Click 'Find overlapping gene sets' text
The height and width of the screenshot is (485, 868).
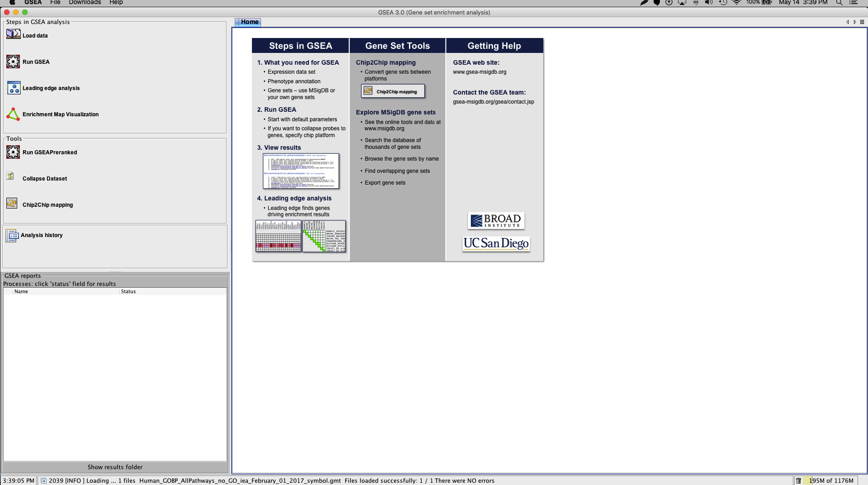click(x=397, y=171)
